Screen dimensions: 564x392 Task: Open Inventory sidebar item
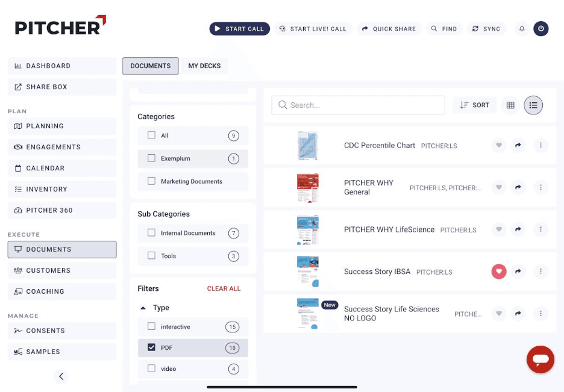click(x=62, y=189)
